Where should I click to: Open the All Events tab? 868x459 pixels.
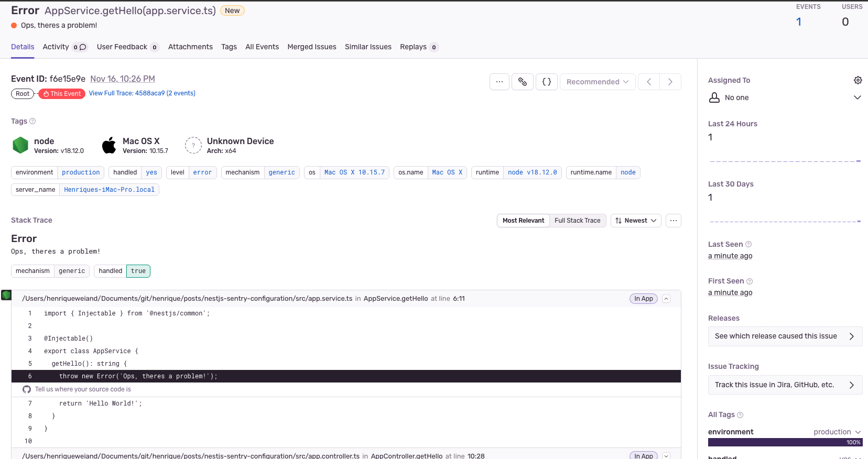tap(262, 47)
